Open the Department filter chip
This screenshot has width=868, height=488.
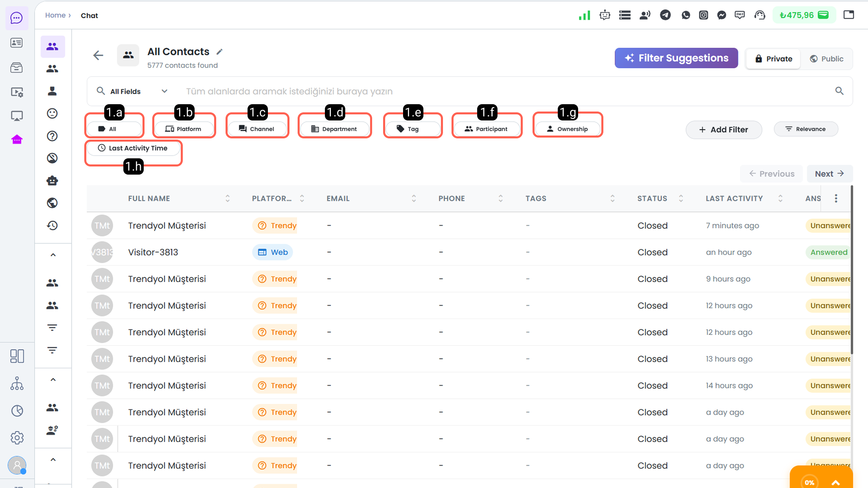click(335, 129)
